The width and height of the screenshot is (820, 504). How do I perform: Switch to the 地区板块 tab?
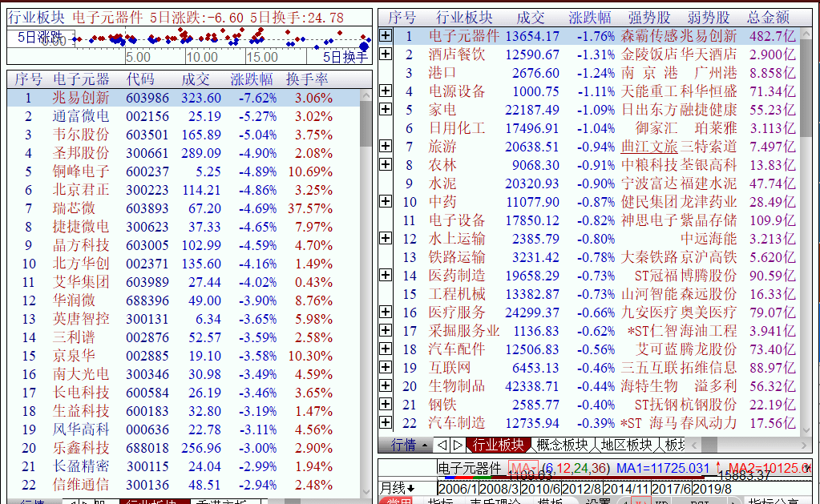click(x=627, y=445)
